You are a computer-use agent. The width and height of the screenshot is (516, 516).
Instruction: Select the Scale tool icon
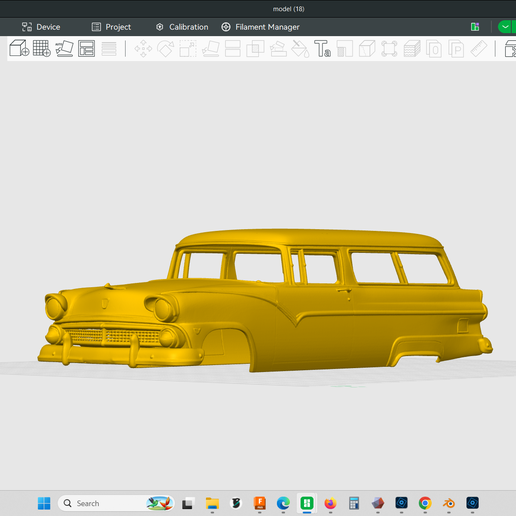coord(188,49)
